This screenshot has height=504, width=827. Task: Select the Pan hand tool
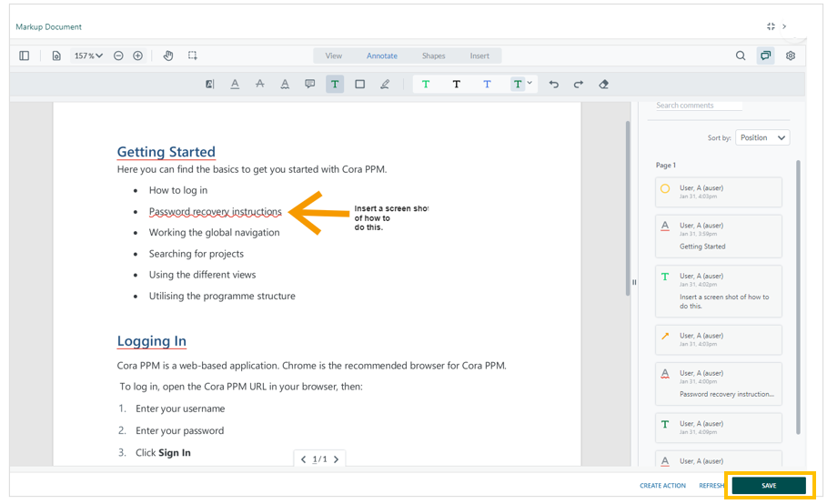168,55
